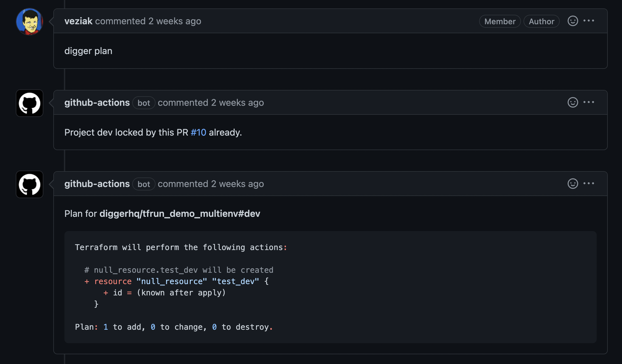Open PR #10 link

198,132
